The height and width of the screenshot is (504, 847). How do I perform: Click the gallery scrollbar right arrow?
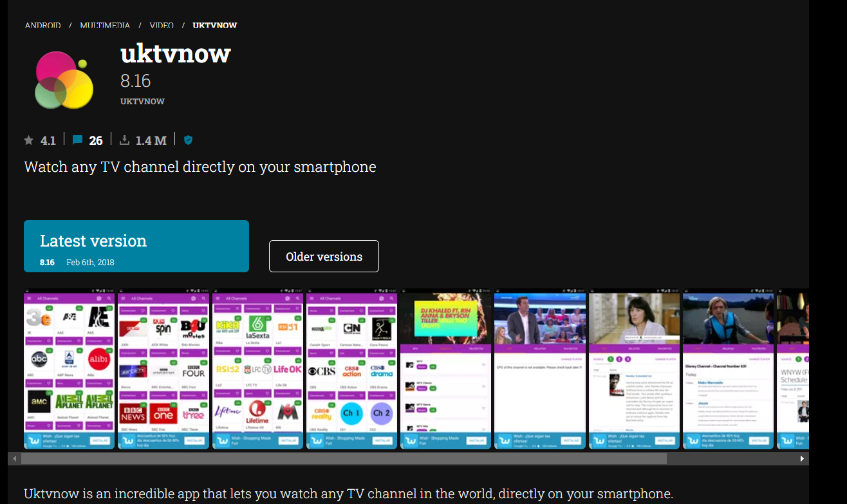pos(802,458)
